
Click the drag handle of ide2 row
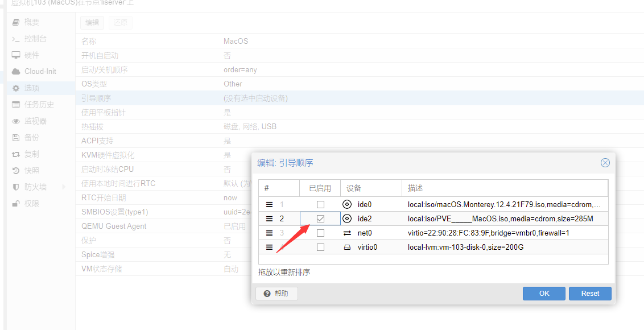click(x=270, y=218)
